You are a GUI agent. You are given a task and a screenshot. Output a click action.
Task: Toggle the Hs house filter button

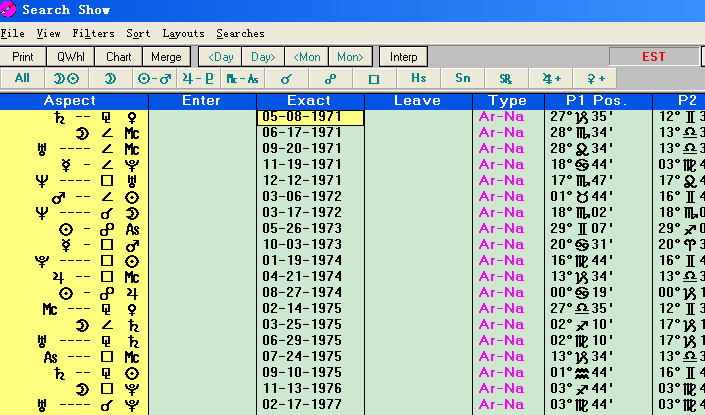(418, 78)
